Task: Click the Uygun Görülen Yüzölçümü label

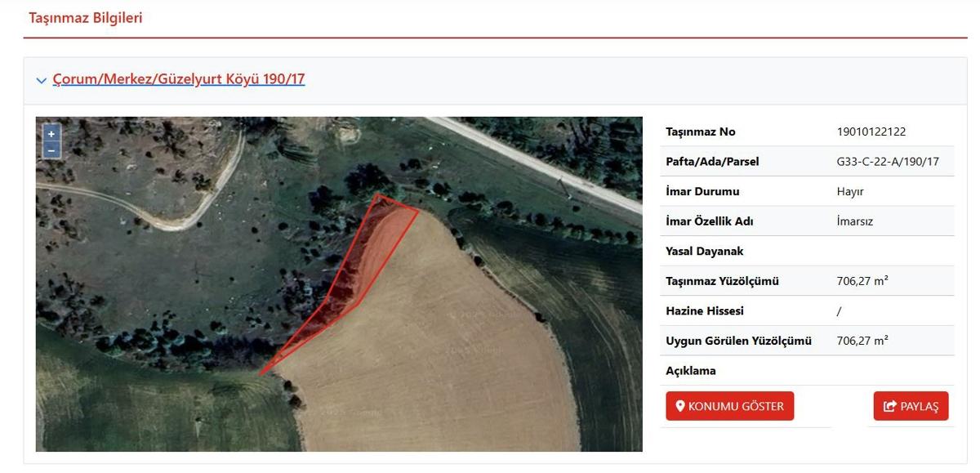Action: [738, 341]
